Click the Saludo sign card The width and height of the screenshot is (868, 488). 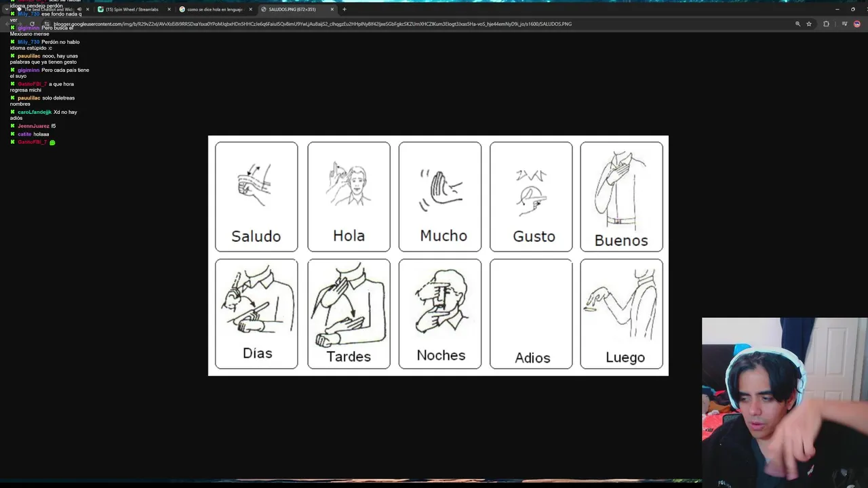click(256, 197)
